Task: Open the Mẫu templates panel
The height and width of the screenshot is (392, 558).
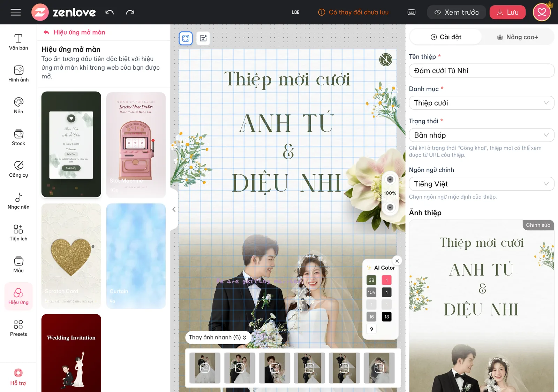Action: (18, 264)
